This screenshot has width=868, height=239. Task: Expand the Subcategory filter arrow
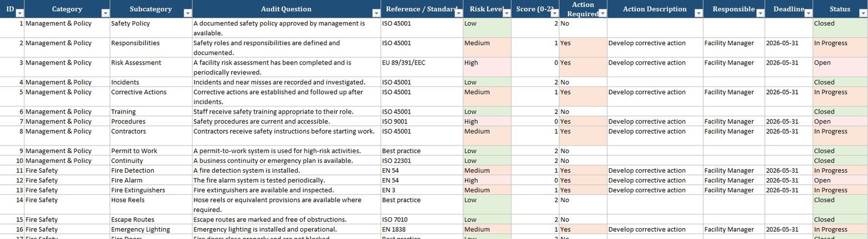pos(188,13)
